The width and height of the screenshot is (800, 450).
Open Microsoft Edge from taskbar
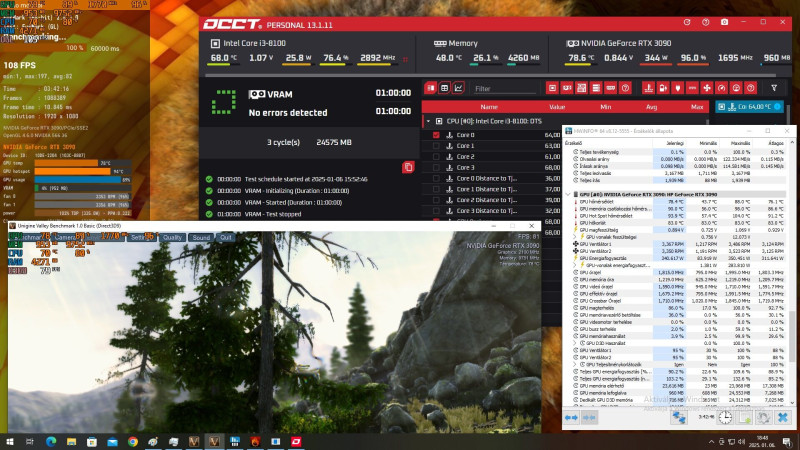[x=51, y=441]
